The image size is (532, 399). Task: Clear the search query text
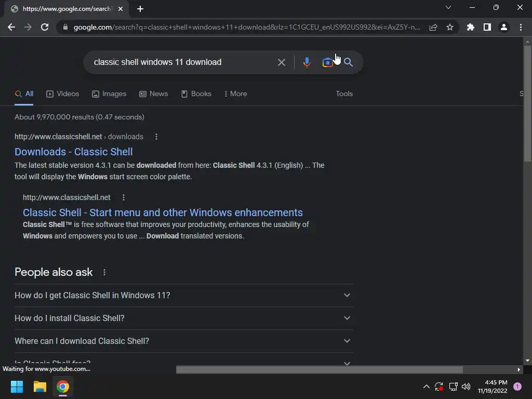[281, 62]
